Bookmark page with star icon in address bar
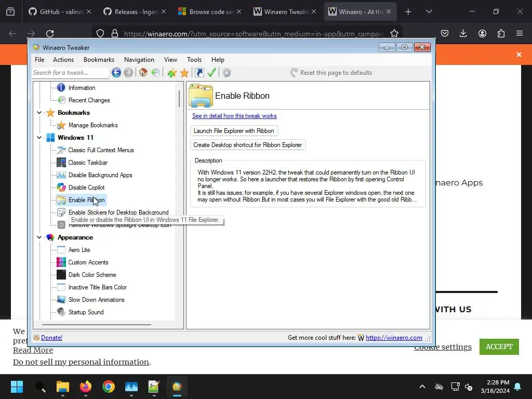 click(x=394, y=34)
